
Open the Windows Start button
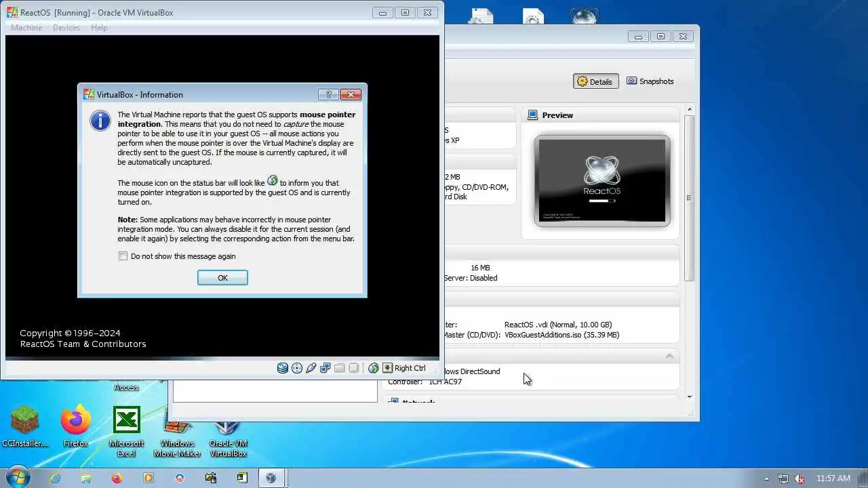click(x=18, y=477)
